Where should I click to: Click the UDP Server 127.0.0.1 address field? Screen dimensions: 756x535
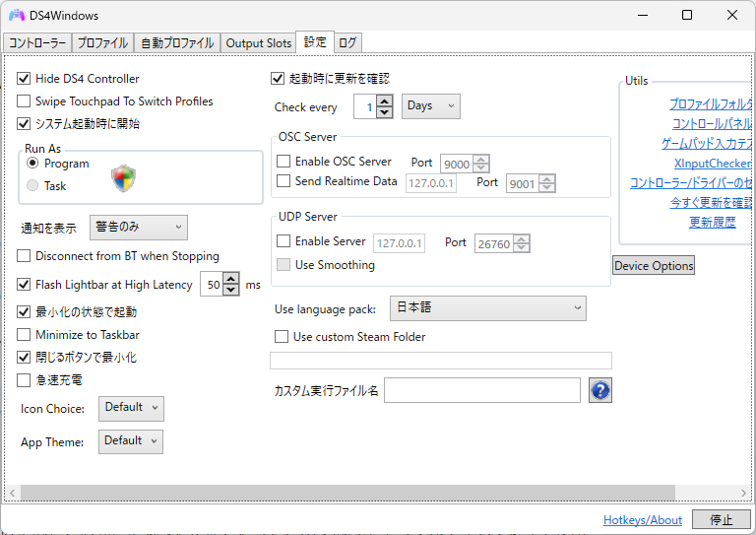(400, 243)
